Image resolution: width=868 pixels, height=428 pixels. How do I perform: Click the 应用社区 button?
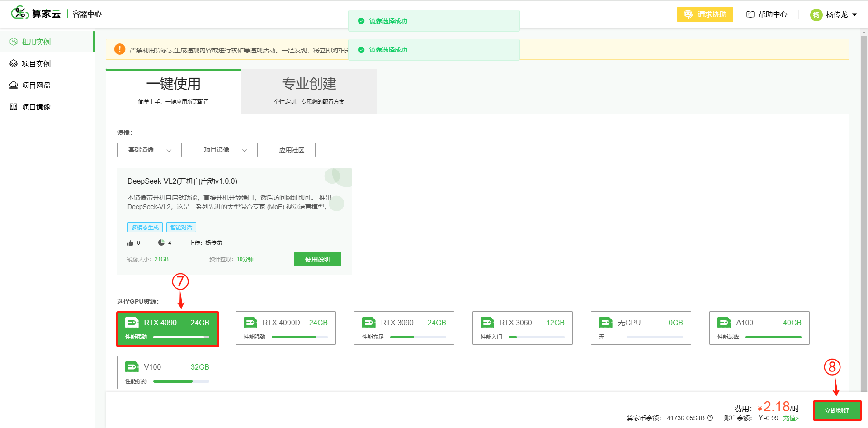point(292,150)
